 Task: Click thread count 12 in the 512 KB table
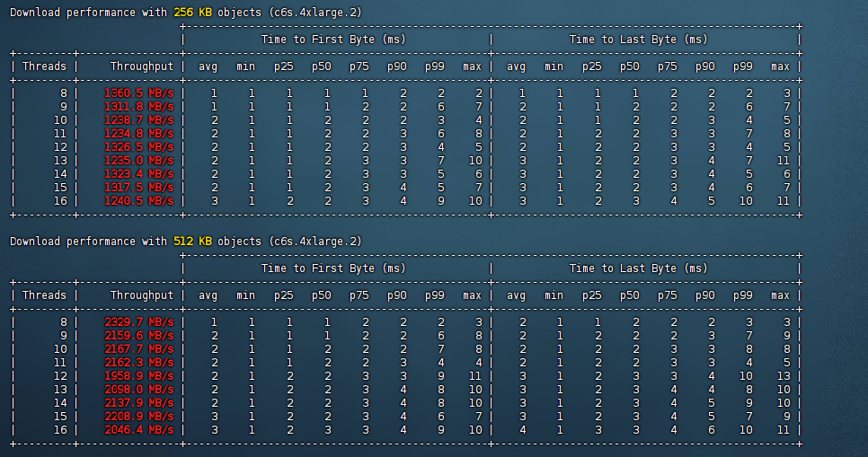tap(60, 376)
